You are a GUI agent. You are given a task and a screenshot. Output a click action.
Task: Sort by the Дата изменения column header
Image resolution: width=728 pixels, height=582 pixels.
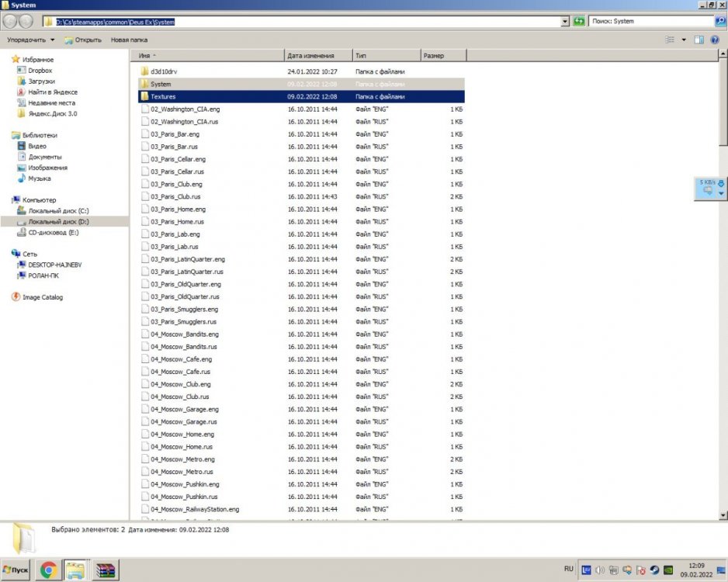point(310,56)
